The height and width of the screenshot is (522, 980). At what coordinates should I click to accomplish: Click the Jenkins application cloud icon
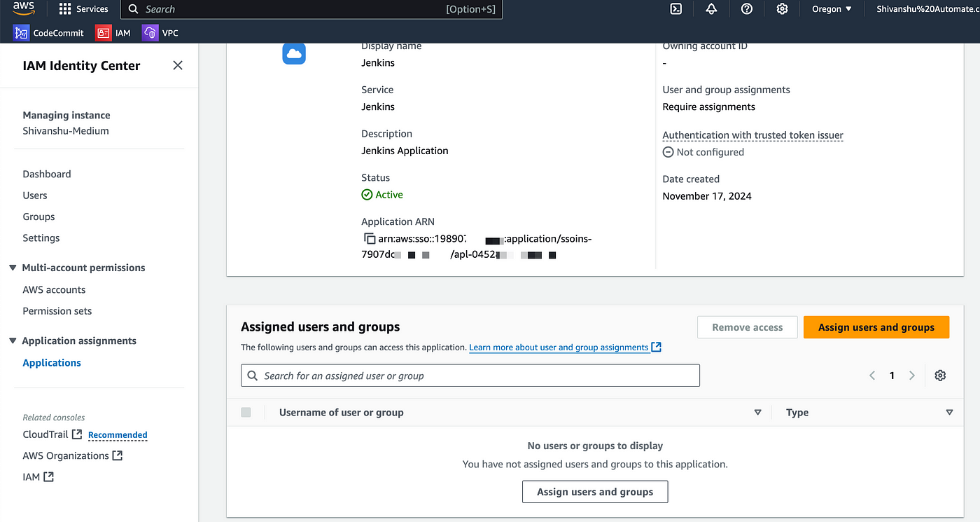tap(294, 54)
